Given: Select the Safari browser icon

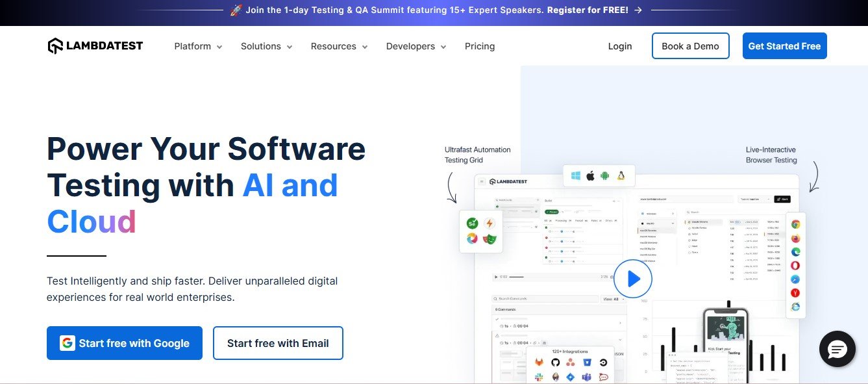Looking at the screenshot, I should [795, 279].
